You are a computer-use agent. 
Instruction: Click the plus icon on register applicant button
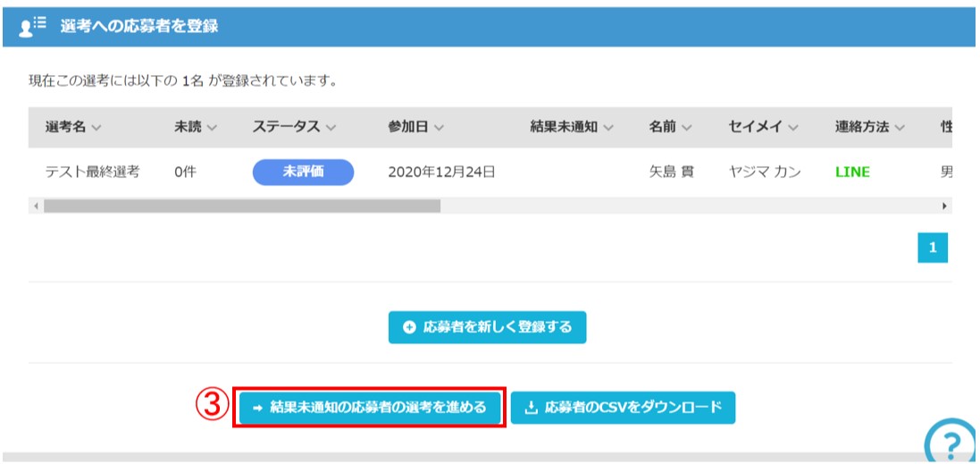click(409, 327)
